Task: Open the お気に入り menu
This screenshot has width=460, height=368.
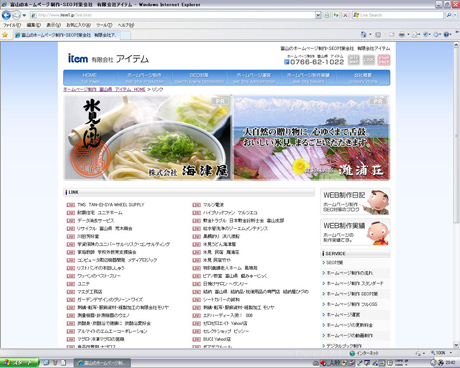Action: tap(78, 25)
